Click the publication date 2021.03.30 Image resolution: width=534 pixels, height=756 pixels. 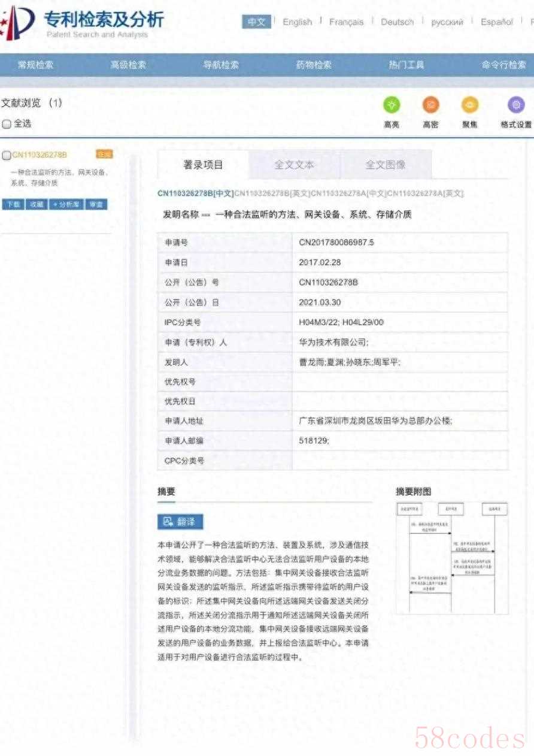click(x=320, y=303)
